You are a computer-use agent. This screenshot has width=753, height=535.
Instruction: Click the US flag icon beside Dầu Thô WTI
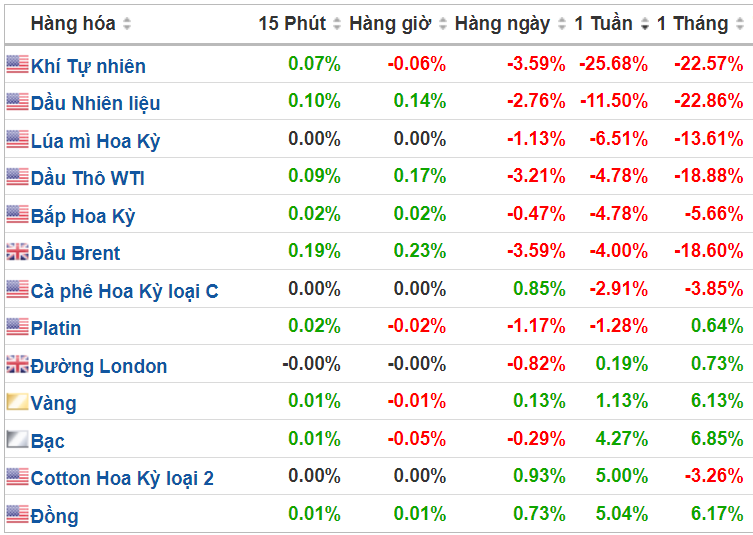tap(17, 177)
